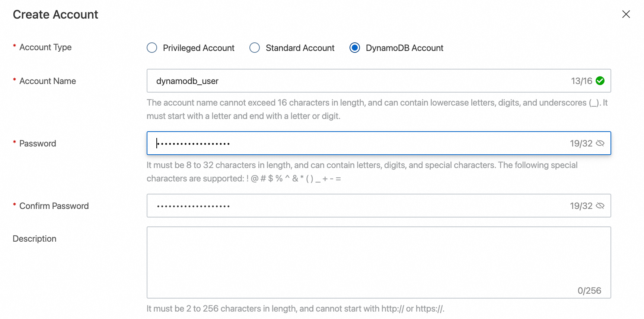
Task: Click the 0/256 description character counter
Action: 589,291
